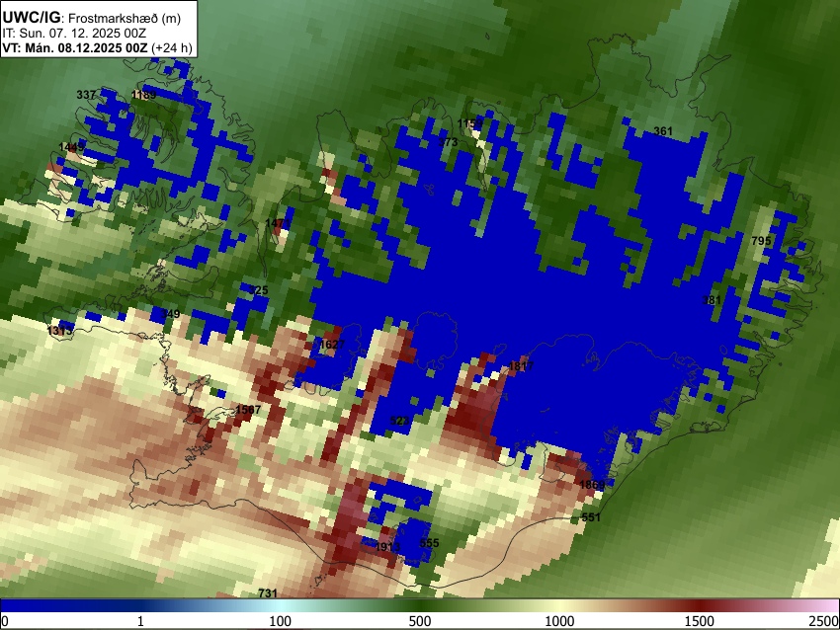Click the 731 map value label
The width and height of the screenshot is (840, 630).
click(x=268, y=593)
